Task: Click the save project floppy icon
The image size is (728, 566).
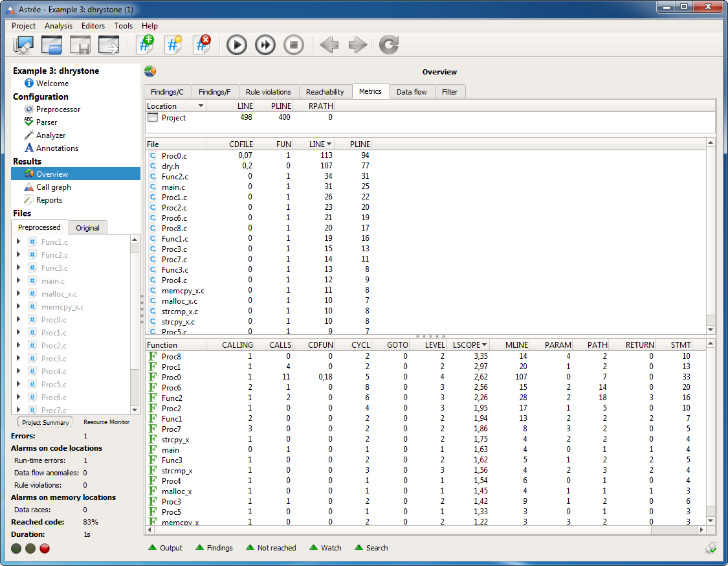Action: 80,45
